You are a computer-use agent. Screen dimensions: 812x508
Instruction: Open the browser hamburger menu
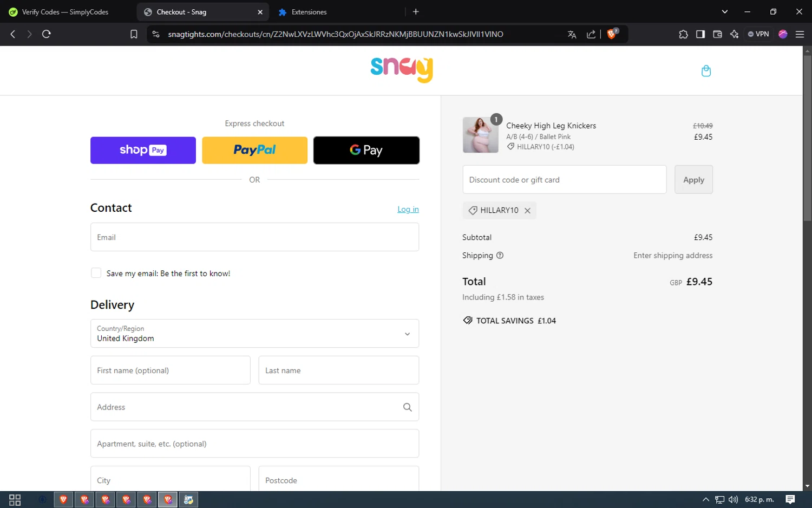(800, 34)
